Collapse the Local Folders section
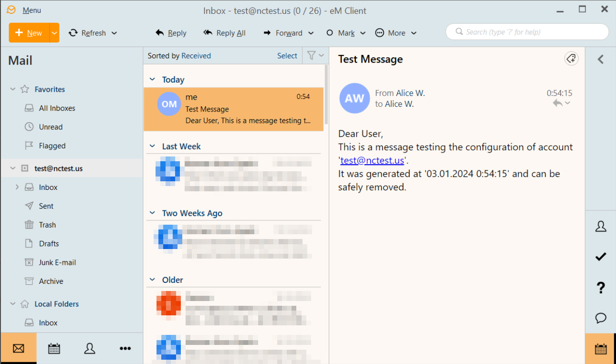The image size is (616, 364). pyautogui.click(x=13, y=304)
